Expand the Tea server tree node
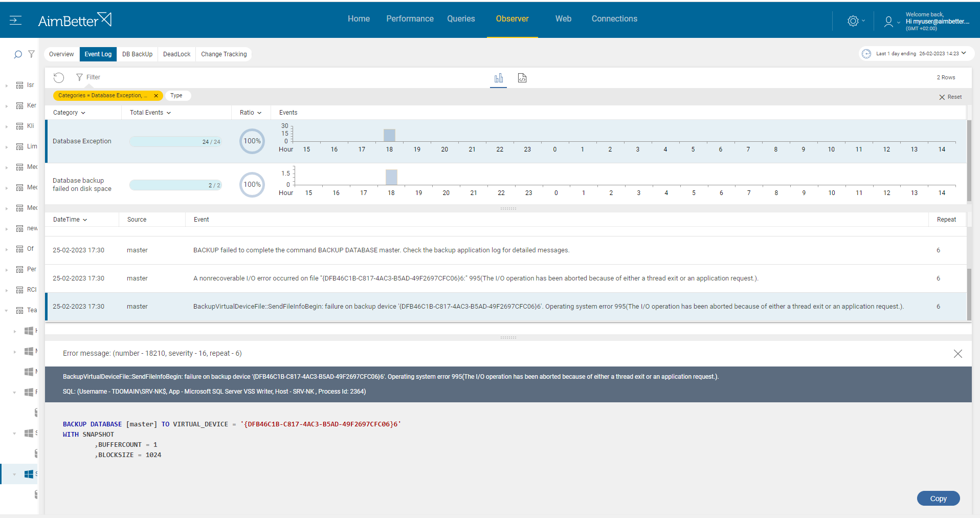Screen dimensions: 980x518 coord(6,310)
